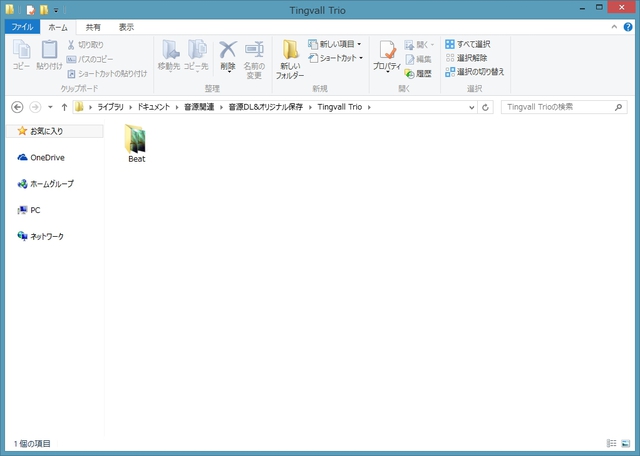Viewport: 640px width, 456px height.
Task: Click the New Folder (新しいフォルダー) icon
Action: tap(289, 59)
